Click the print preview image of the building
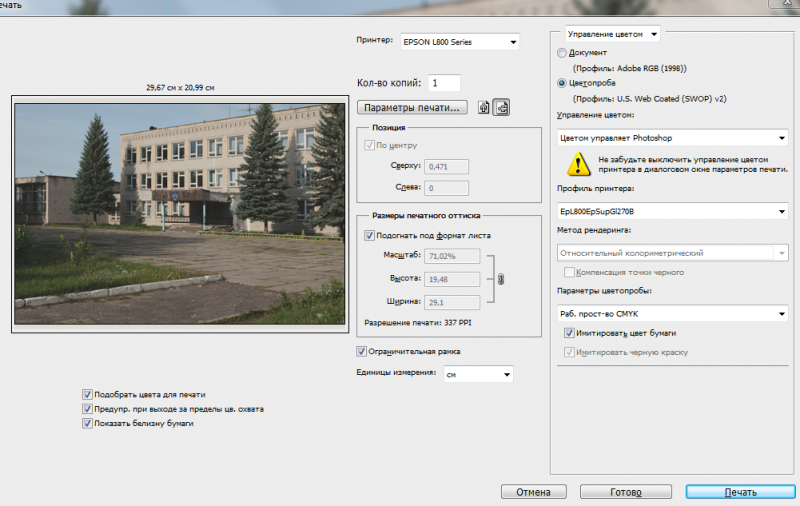The height and width of the screenshot is (506, 800). 180,214
